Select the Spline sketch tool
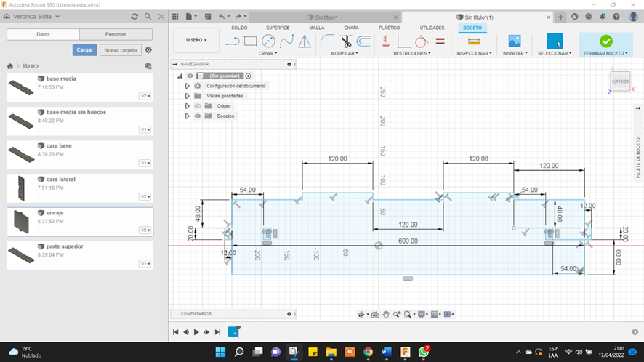 click(x=286, y=41)
